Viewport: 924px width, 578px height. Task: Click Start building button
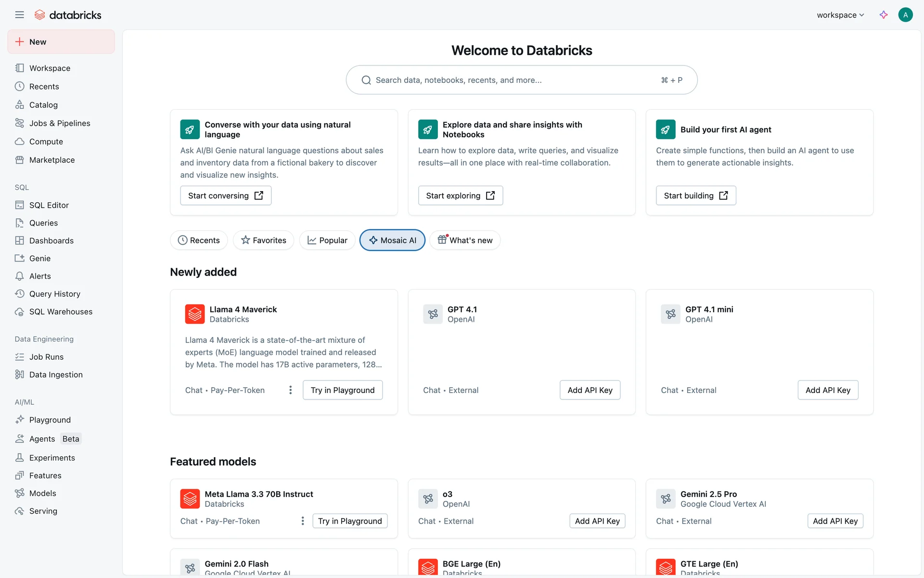tap(695, 196)
